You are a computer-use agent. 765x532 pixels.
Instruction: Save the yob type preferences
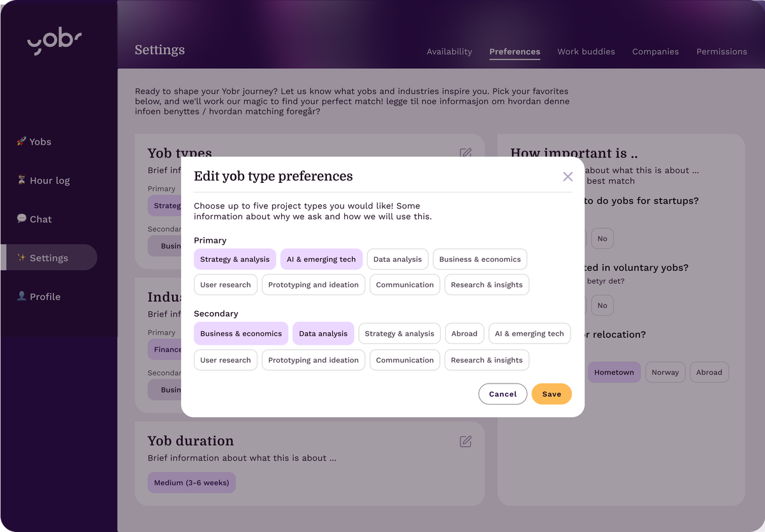(551, 394)
